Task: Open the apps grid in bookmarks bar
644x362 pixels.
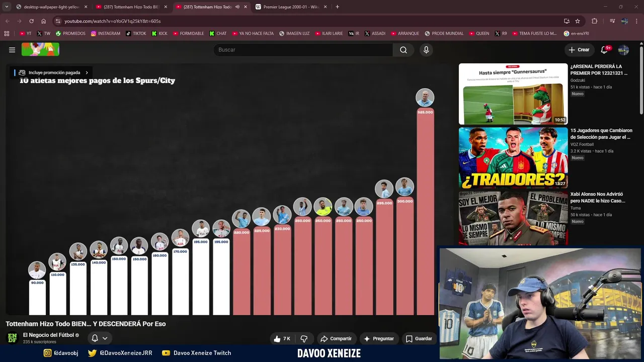Action: click(x=7, y=34)
